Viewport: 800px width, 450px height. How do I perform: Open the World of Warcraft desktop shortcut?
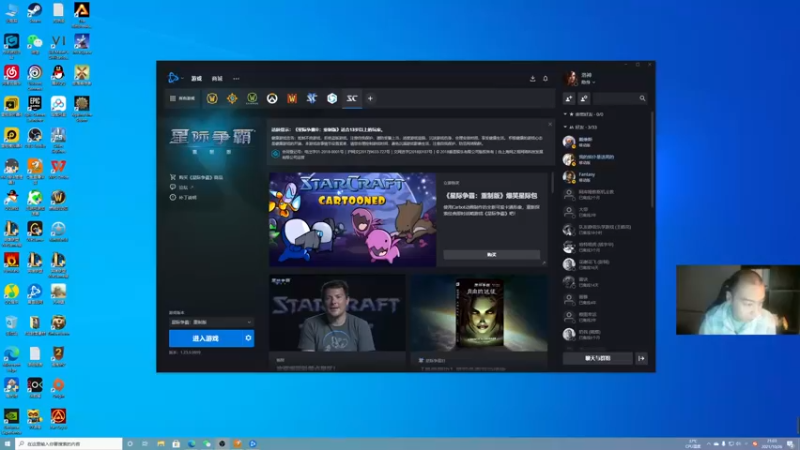click(58, 200)
